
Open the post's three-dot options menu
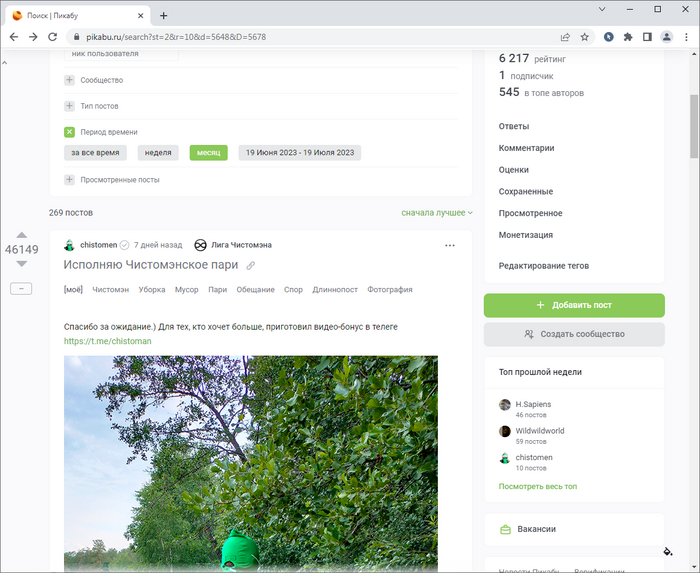(450, 245)
